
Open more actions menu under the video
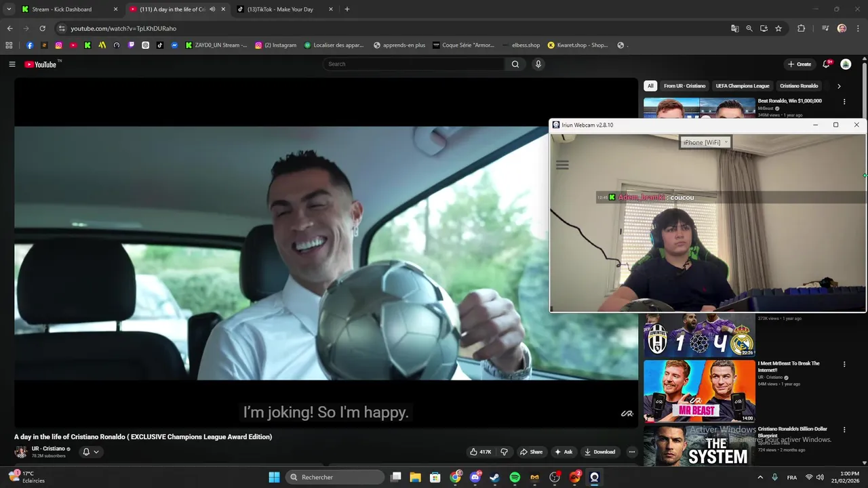click(x=631, y=452)
